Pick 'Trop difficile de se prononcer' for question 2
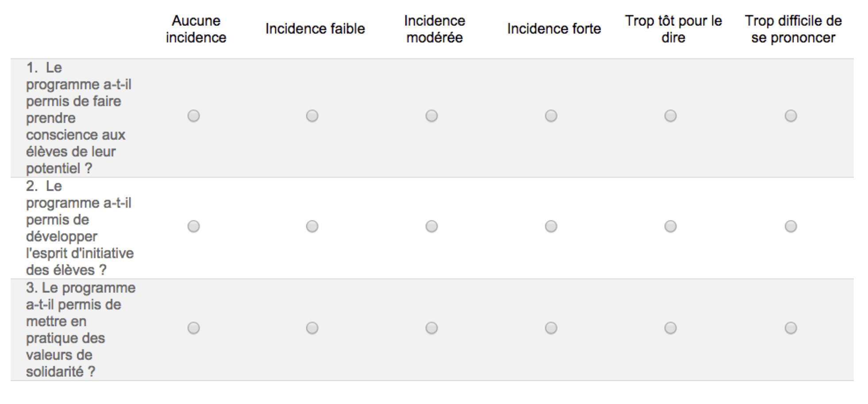868x404 pixels. (x=791, y=226)
